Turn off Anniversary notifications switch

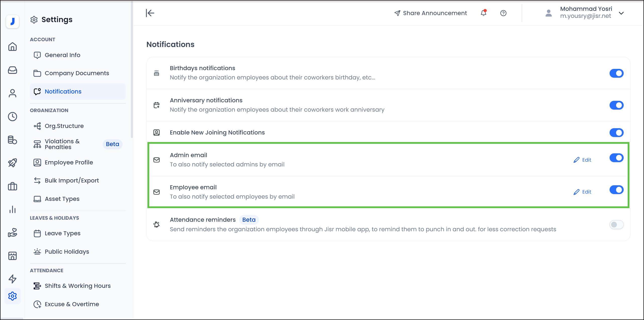click(x=616, y=105)
